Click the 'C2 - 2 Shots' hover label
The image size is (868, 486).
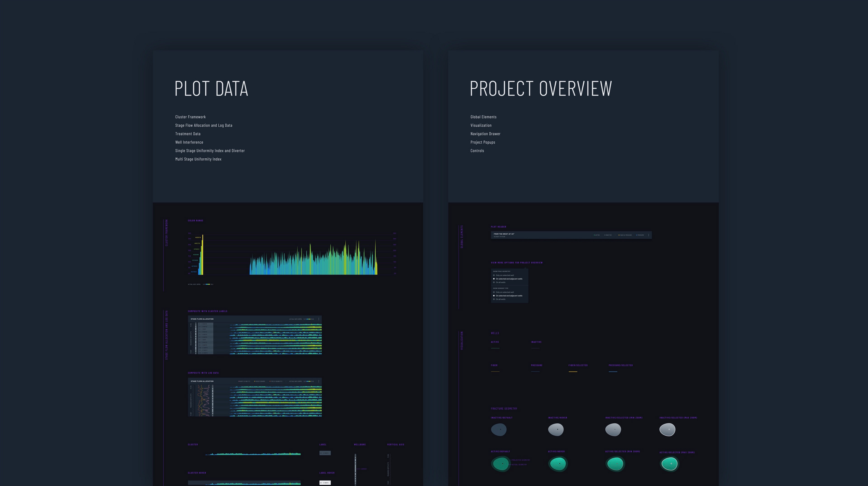click(325, 483)
